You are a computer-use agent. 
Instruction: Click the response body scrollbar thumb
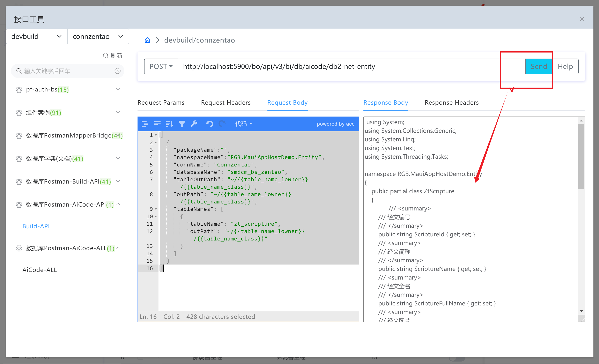click(x=581, y=156)
